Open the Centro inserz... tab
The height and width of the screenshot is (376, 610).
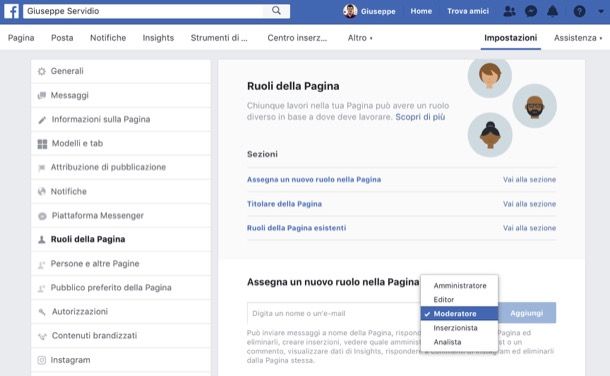pos(297,38)
